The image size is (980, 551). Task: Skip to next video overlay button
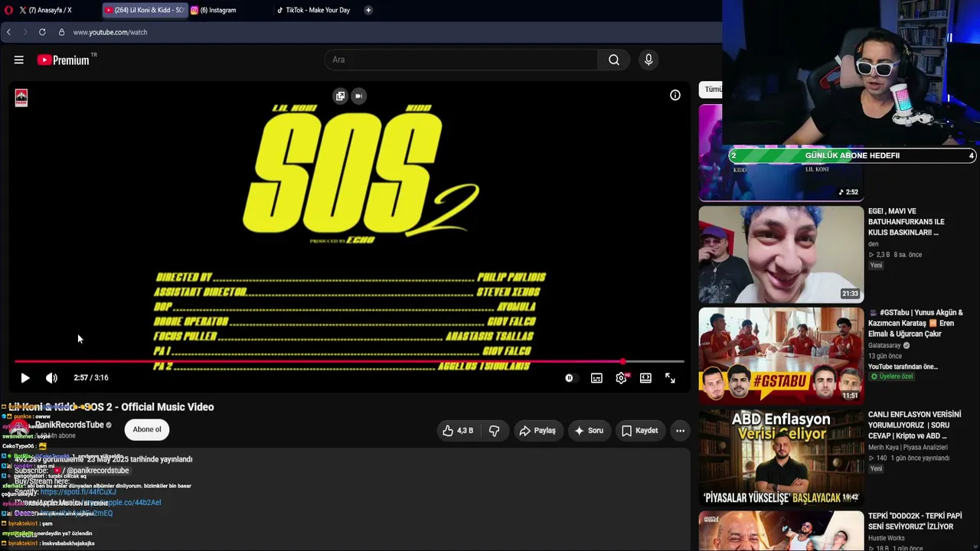point(358,96)
